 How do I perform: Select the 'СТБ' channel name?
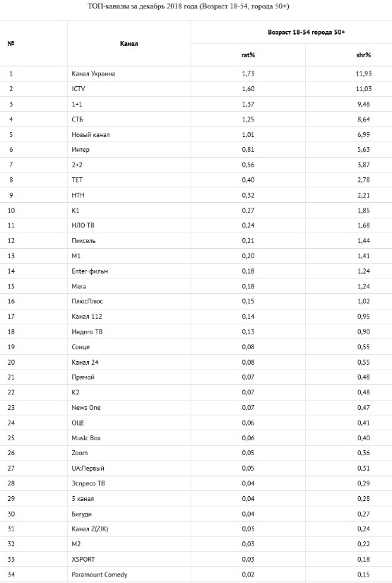[x=77, y=119]
